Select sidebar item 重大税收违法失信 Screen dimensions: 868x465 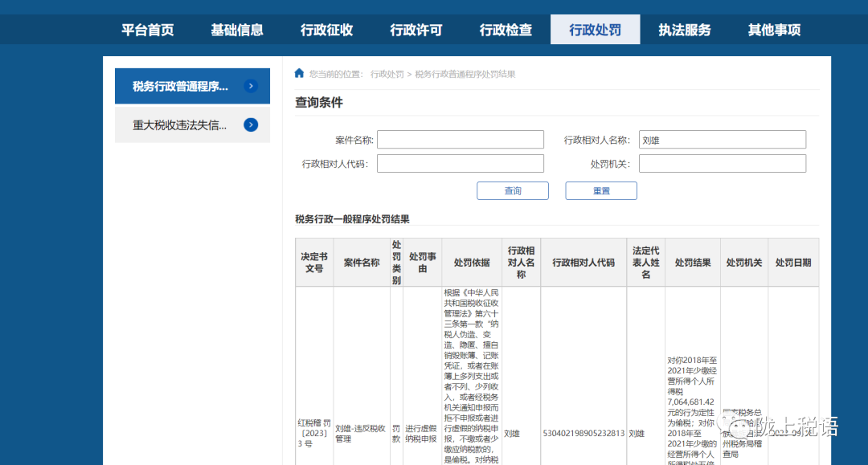(192, 125)
